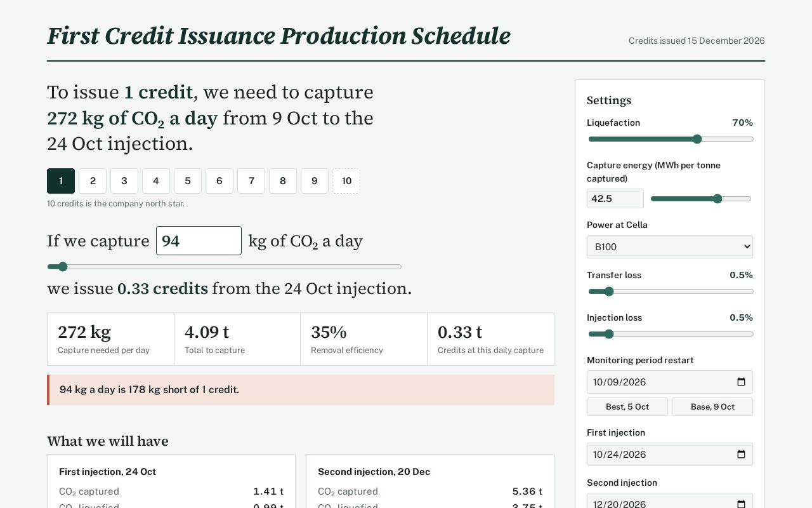Click the 178 kg short warning banner
The image size is (812, 508).
tap(301, 390)
